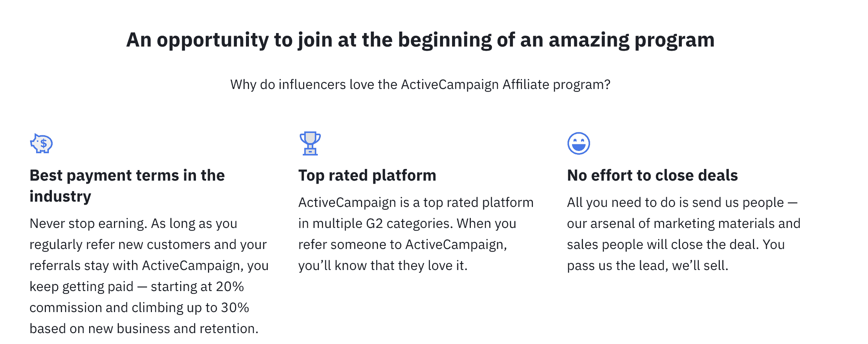Screen dimensions: 868x344
Task: Click 'sales people will close the deal' line
Action: point(663,244)
